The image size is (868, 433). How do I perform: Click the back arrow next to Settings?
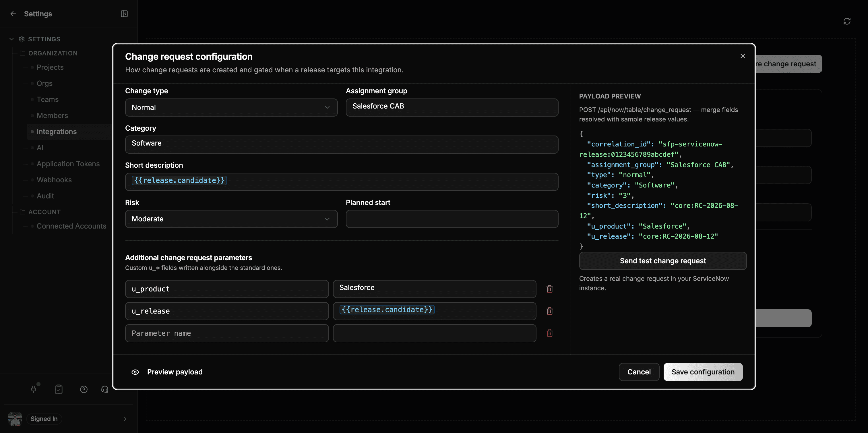click(x=13, y=14)
